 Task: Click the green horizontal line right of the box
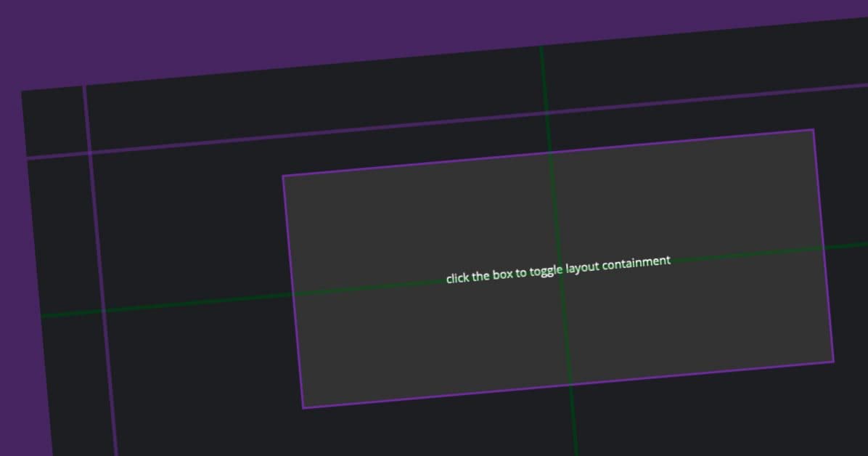pos(848,245)
